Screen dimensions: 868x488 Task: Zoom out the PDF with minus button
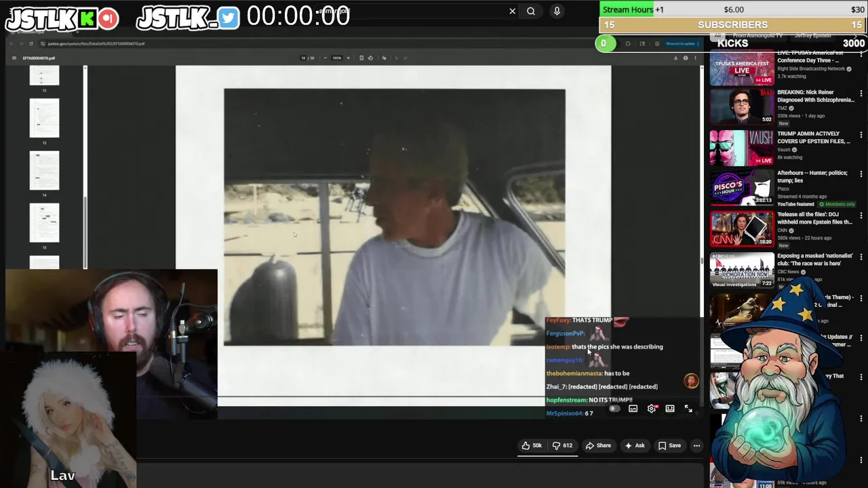click(325, 58)
